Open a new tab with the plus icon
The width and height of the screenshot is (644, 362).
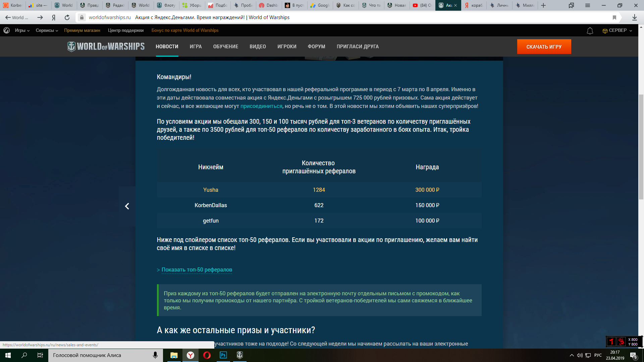(x=543, y=5)
